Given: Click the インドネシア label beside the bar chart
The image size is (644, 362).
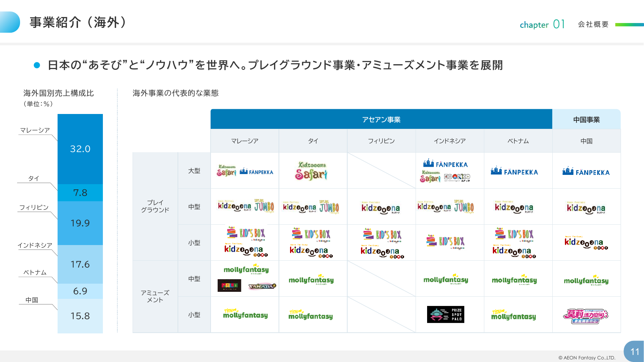Looking at the screenshot, I should point(35,245).
